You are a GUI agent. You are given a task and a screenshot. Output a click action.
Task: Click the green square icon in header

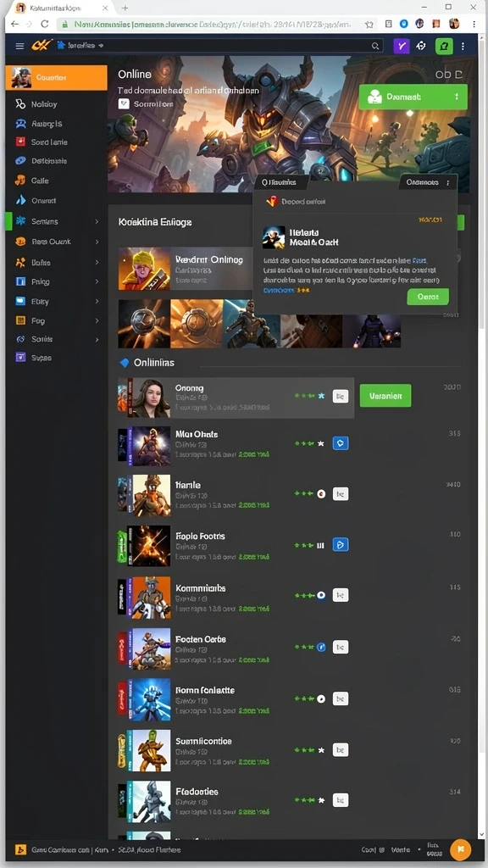pyautogui.click(x=444, y=46)
